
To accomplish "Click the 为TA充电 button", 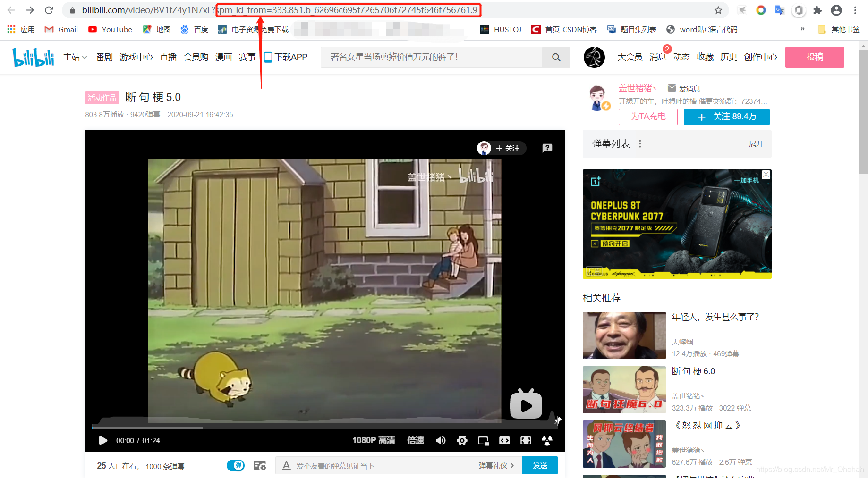I will point(648,117).
